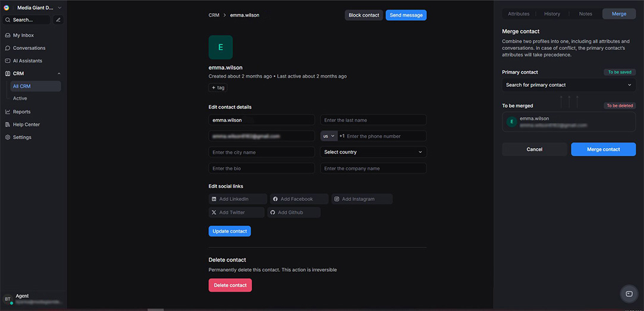Screen dimensions: 644x311
Task: Switch to the Attributes tab
Action: [x=519, y=14]
